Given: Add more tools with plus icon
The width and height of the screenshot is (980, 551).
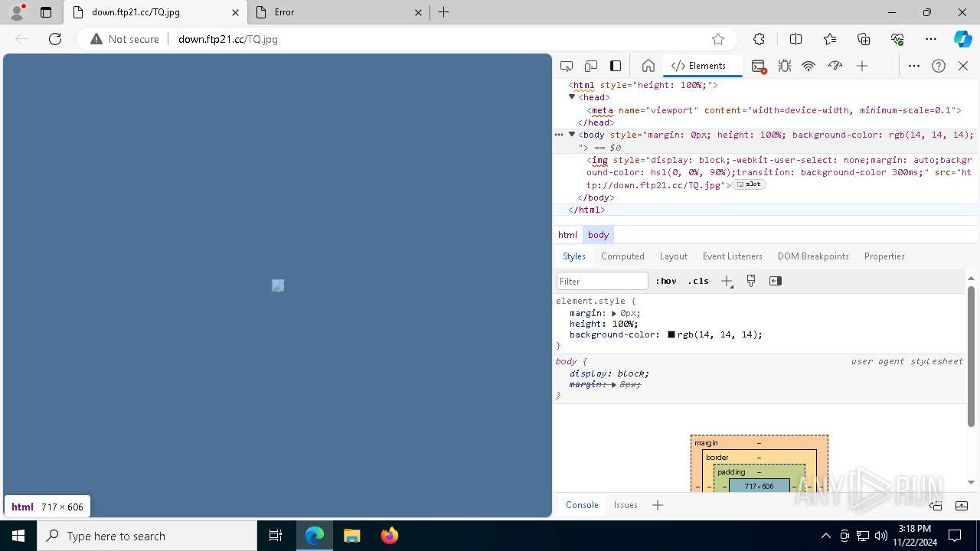Looking at the screenshot, I should tap(862, 66).
